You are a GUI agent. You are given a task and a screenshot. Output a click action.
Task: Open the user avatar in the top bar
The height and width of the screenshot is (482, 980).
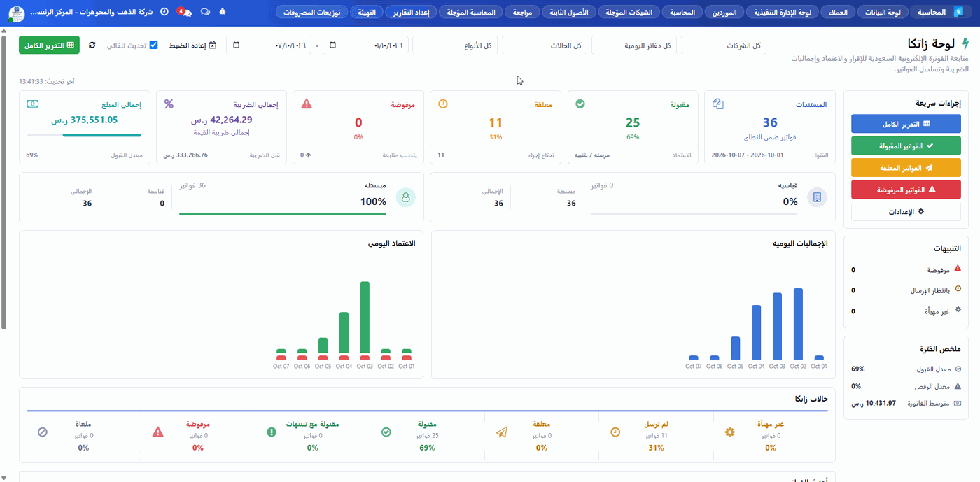tap(16, 13)
